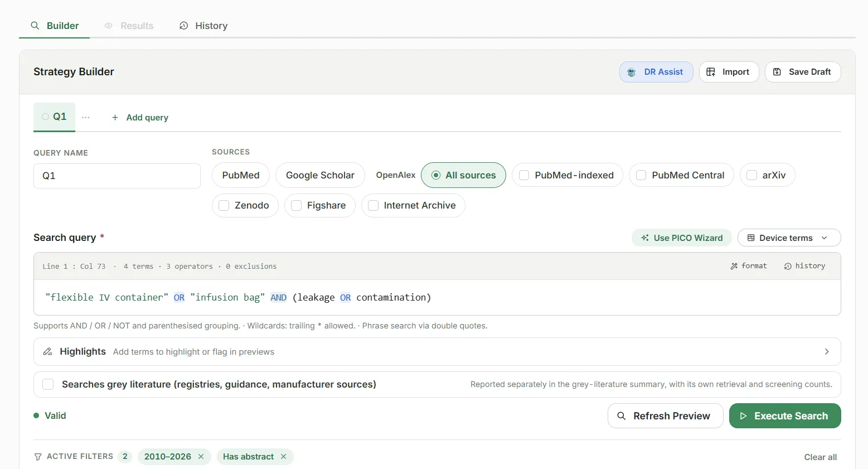Select the Q1 query tab
868x469 pixels.
(x=54, y=117)
